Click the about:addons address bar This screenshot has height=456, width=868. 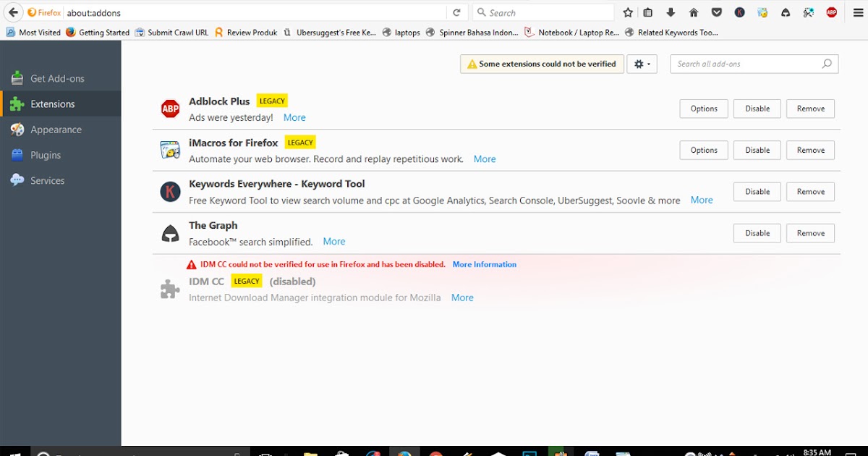(255, 12)
